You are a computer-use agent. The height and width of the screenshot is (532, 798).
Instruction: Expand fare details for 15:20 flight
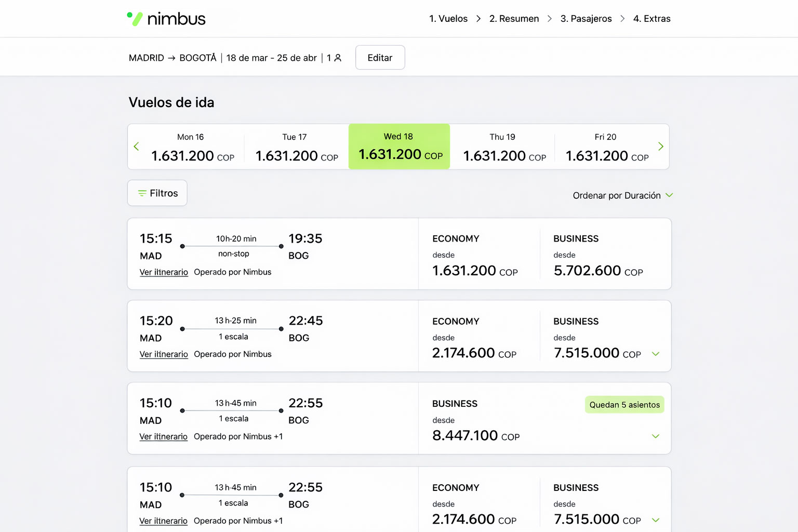[655, 354]
